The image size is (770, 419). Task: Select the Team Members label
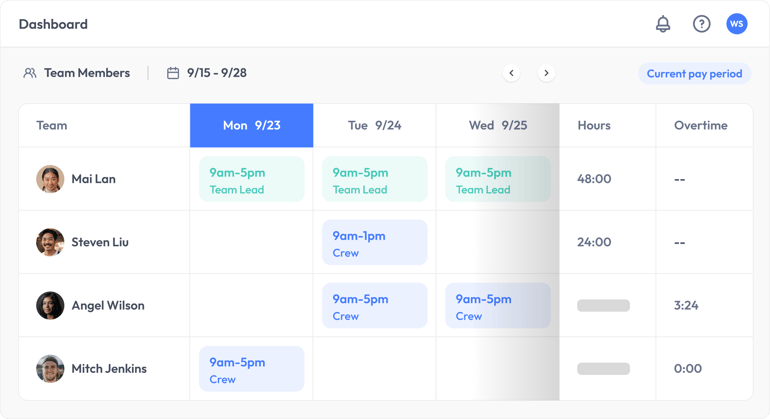pos(87,73)
